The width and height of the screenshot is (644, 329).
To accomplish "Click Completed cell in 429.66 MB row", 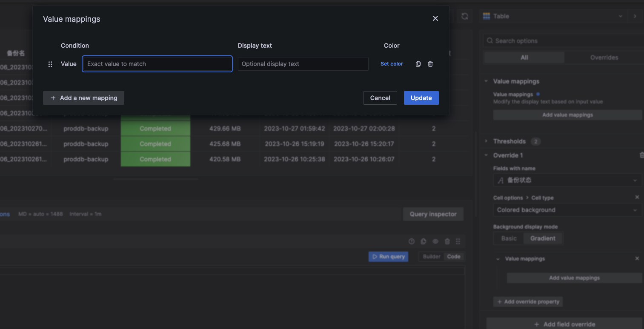I will point(155,129).
